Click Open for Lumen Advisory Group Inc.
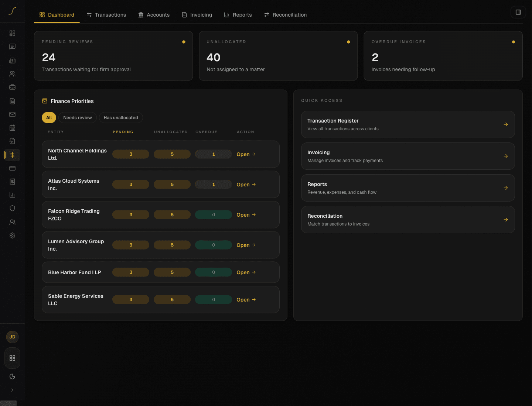This screenshot has height=406, width=532. (246, 245)
